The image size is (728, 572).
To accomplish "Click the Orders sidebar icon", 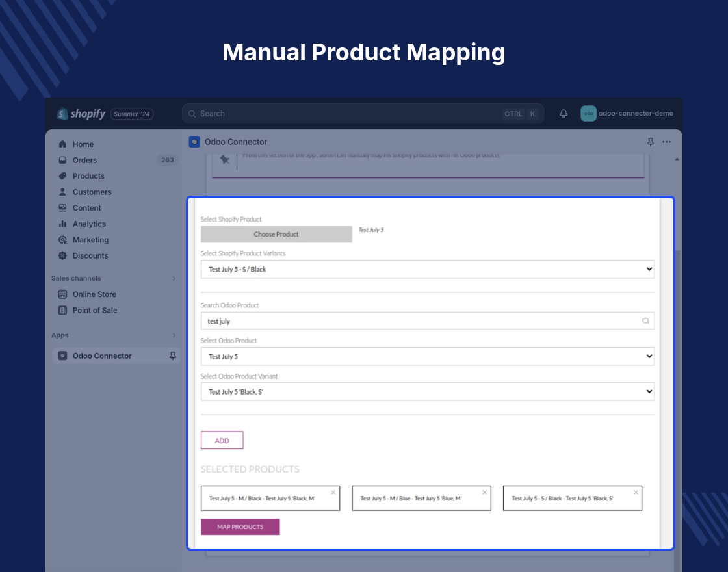I will click(x=62, y=160).
